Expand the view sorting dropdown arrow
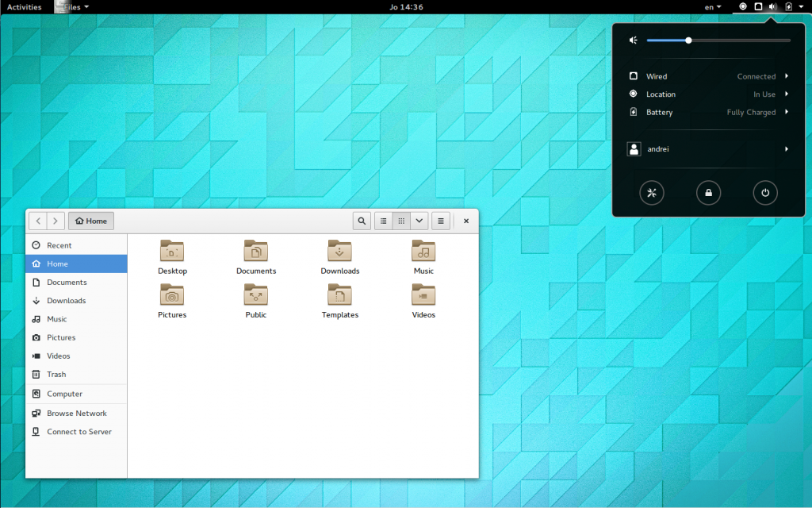 point(419,221)
